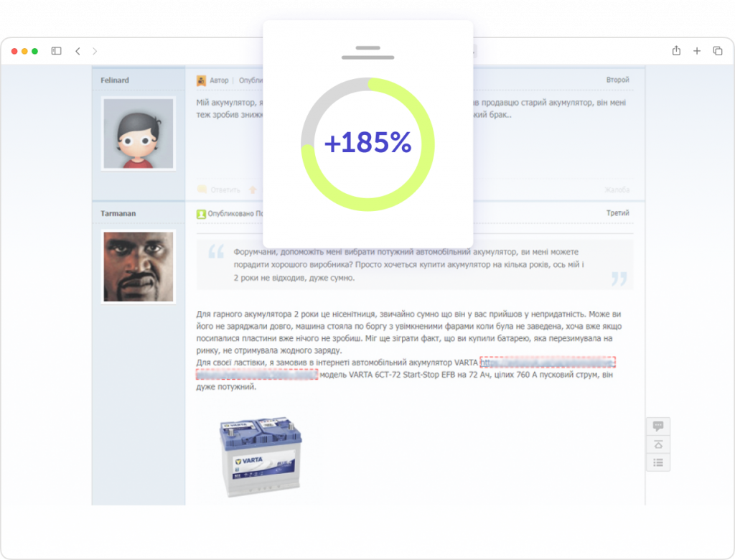Click the browser forward arrow

(x=95, y=51)
